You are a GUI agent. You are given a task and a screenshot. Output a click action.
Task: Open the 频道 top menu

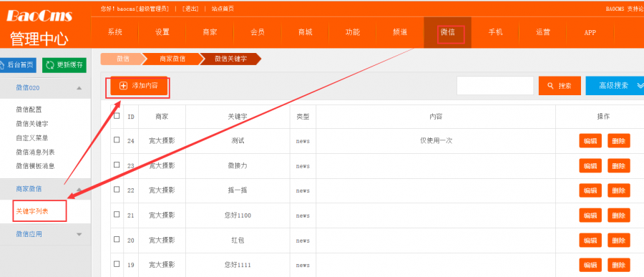pyautogui.click(x=400, y=32)
